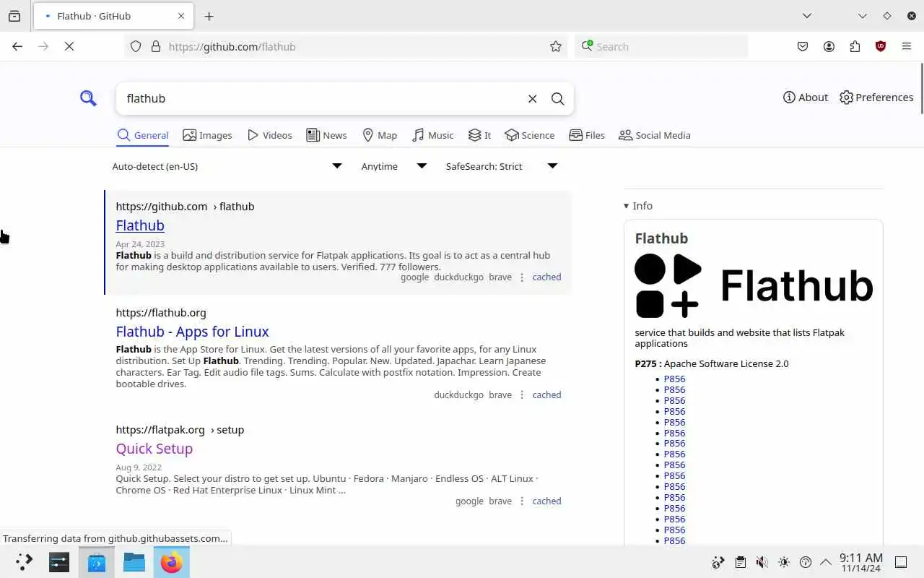Image resolution: width=924 pixels, height=578 pixels.
Task: Open the It category tab
Action: tap(479, 135)
